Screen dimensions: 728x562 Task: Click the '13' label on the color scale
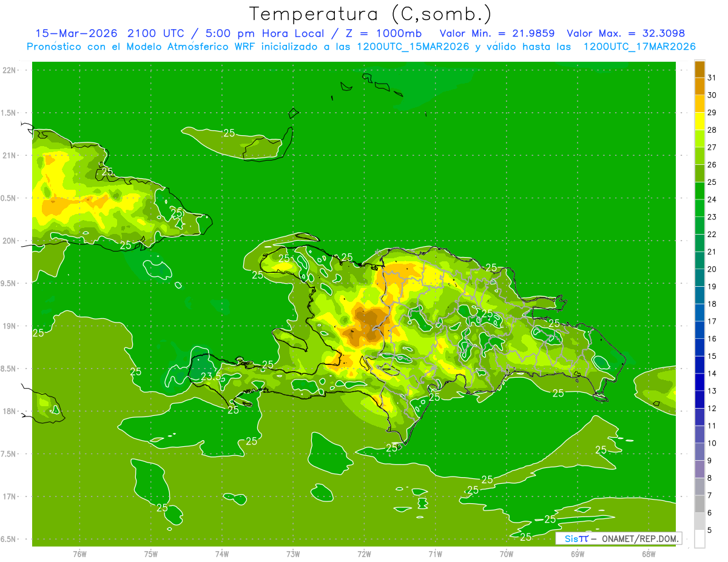(712, 391)
